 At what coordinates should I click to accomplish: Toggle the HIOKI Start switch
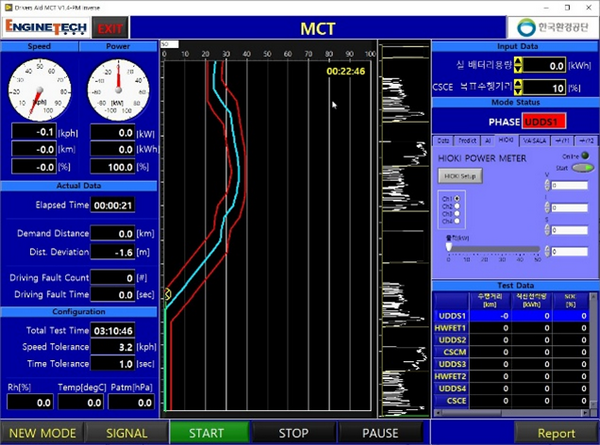coord(582,168)
